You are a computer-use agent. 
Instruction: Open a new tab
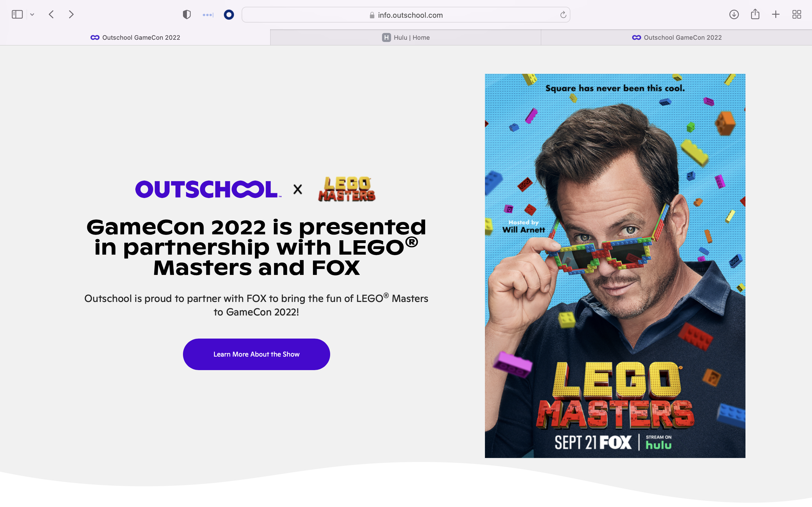775,14
